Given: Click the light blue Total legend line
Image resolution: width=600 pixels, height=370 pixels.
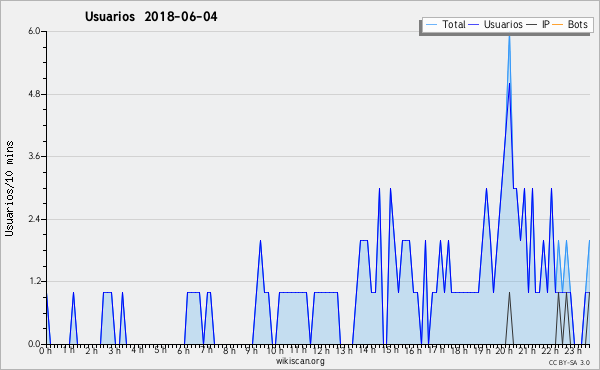Looking at the screenshot, I should coord(431,25).
